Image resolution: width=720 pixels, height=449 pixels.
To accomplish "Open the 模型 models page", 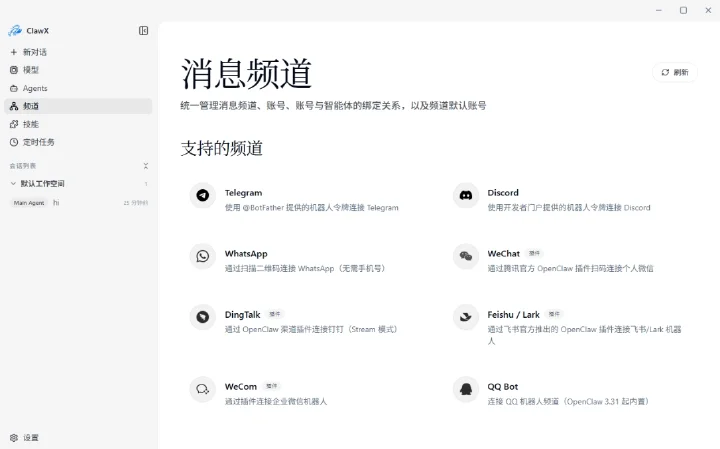I will [x=78, y=70].
